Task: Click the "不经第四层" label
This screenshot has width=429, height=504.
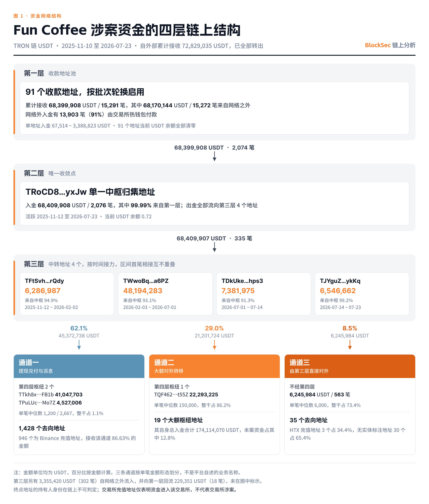Action: pyautogui.click(x=302, y=386)
